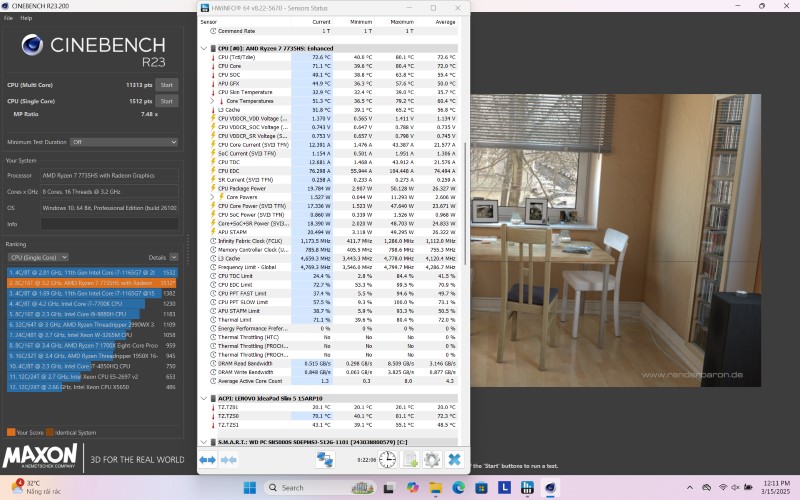Open Windows Start menu
This screenshot has width=800, height=500.
(x=249, y=488)
